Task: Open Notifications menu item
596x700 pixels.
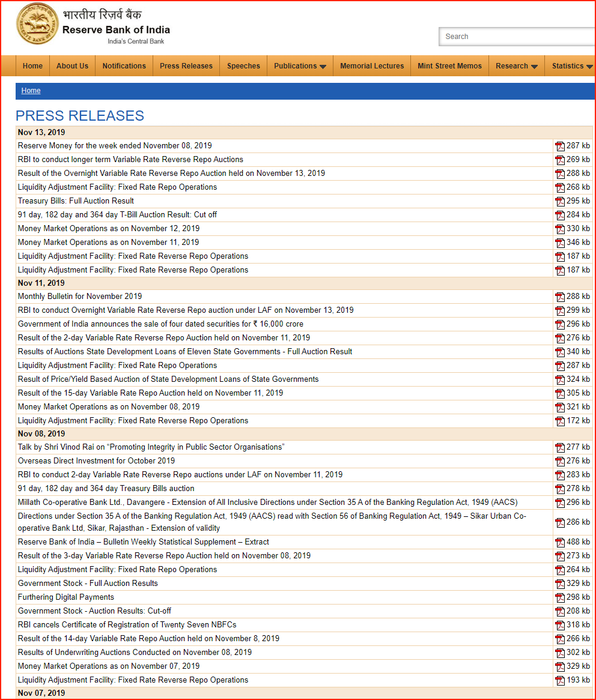Action: (x=124, y=66)
